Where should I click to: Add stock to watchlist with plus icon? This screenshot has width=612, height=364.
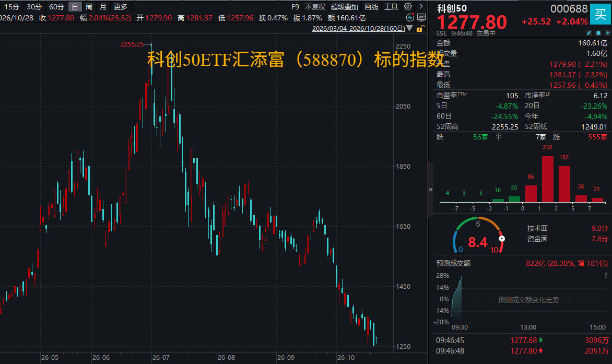point(608,33)
